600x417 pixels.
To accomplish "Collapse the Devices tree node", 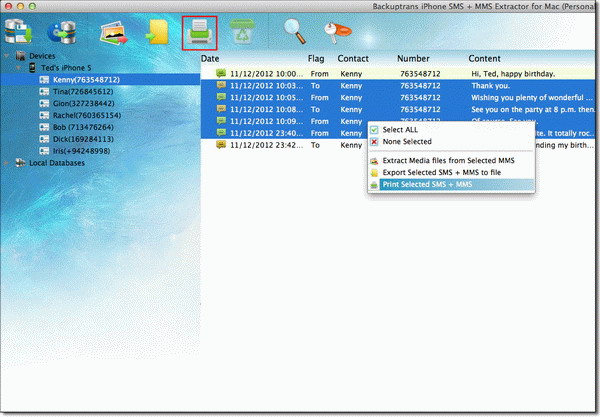I will tap(7, 56).
